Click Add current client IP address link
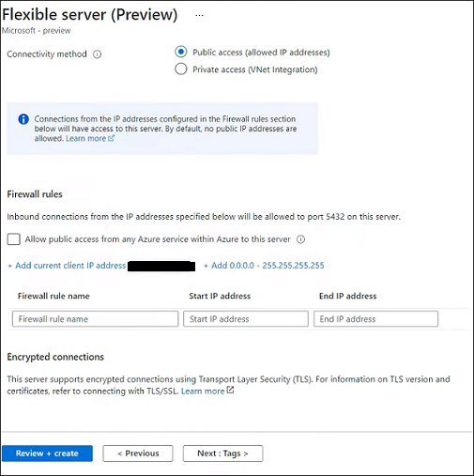Screen dimensions: 474x476 coord(70,266)
